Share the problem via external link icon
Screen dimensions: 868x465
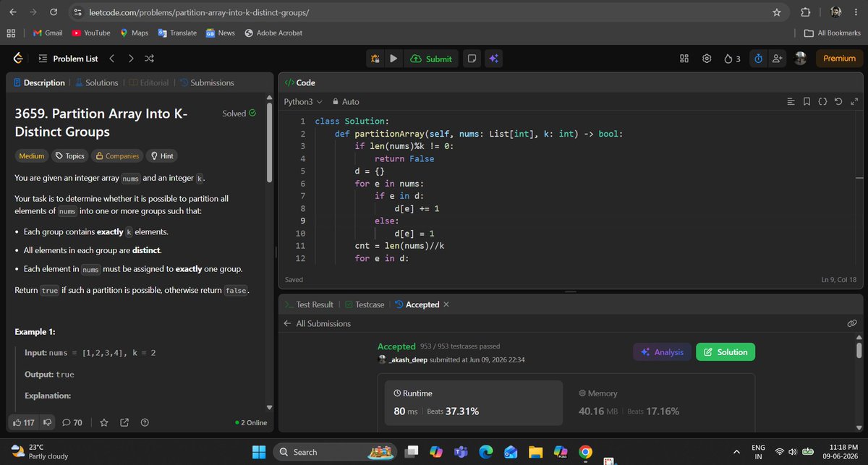click(124, 422)
